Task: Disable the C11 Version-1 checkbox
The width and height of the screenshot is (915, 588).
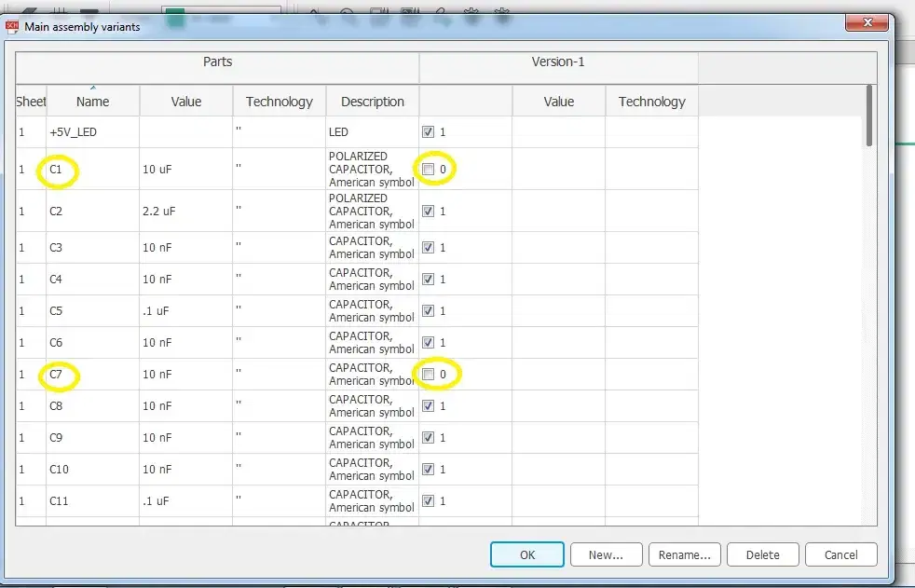Action: click(428, 501)
